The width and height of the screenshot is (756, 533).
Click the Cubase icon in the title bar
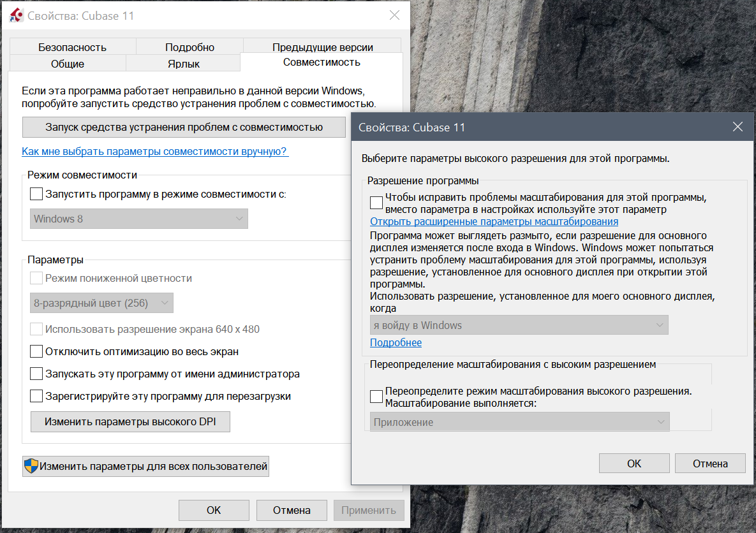[x=16, y=15]
